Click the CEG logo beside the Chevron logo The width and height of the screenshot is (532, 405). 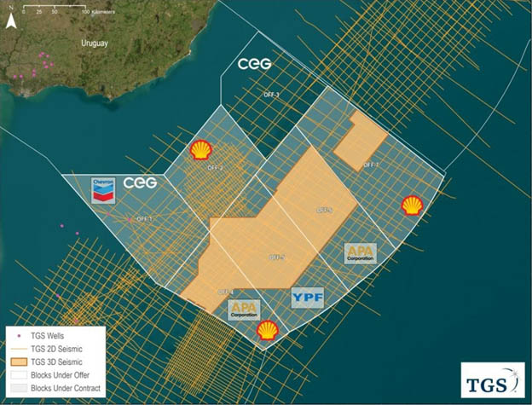tap(140, 182)
